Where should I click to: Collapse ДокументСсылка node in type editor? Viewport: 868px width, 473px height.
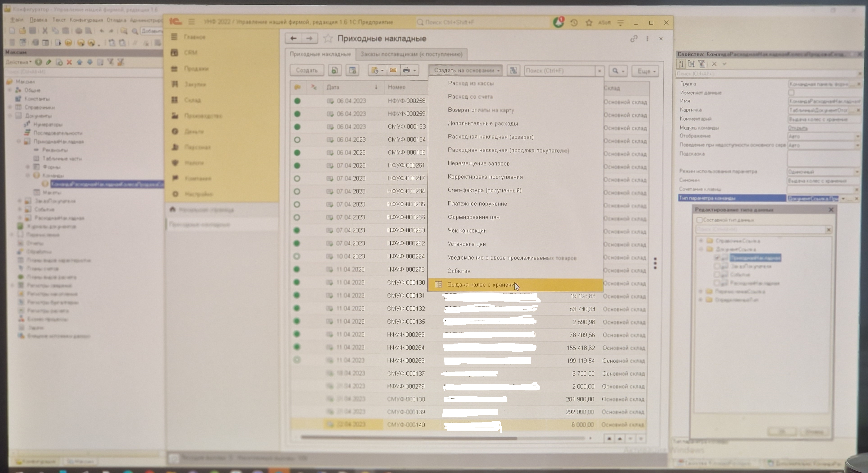pyautogui.click(x=701, y=249)
